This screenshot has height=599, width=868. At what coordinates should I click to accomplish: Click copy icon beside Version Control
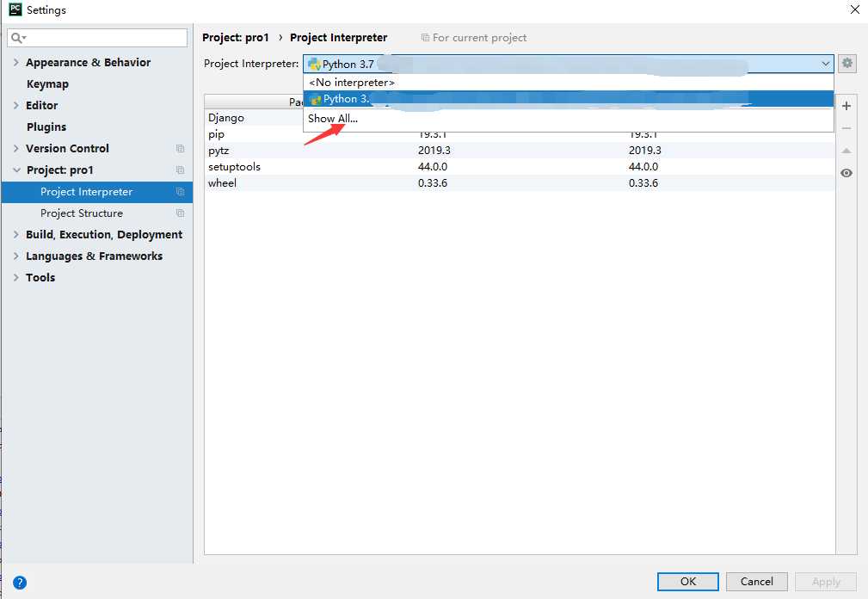[180, 148]
